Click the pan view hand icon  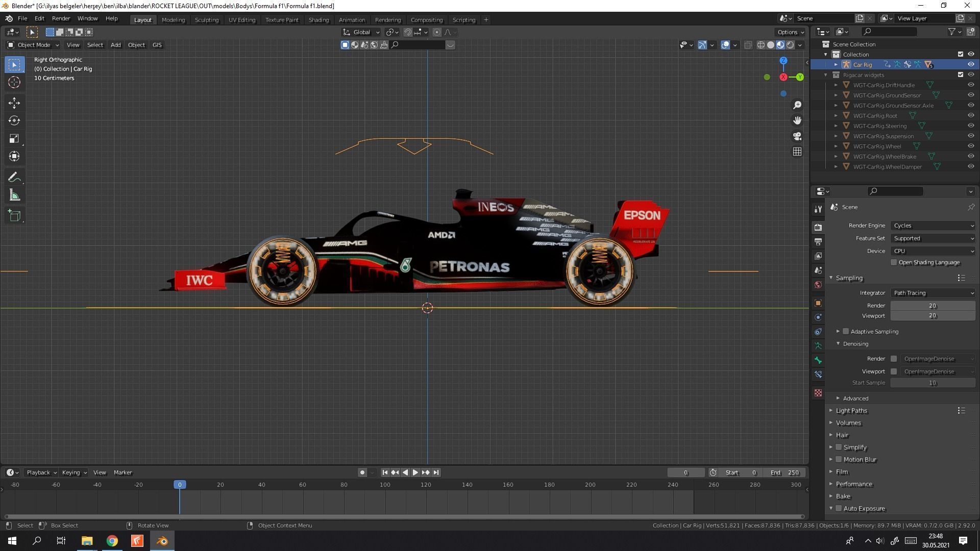pyautogui.click(x=797, y=120)
